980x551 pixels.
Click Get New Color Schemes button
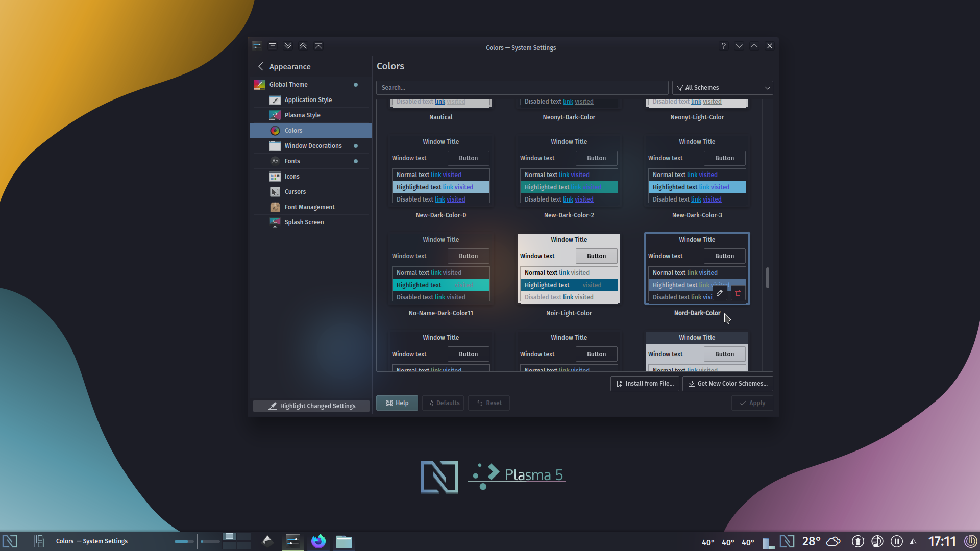click(x=728, y=384)
